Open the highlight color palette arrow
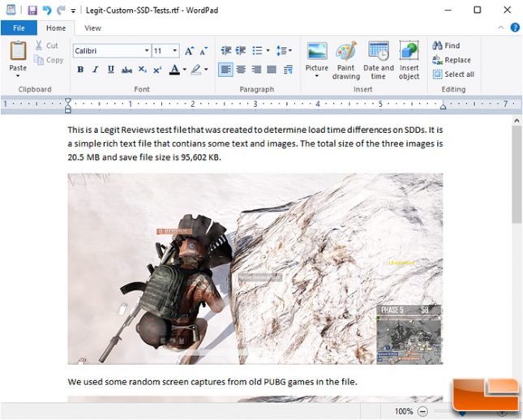This screenshot has height=420, width=523. (206, 70)
